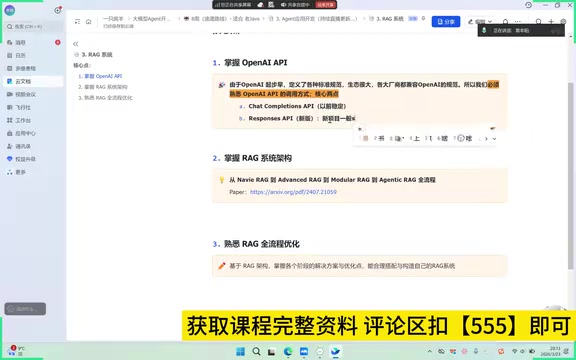Open 飞行社 in the left sidebar
The height and width of the screenshot is (360, 576).
33,107
